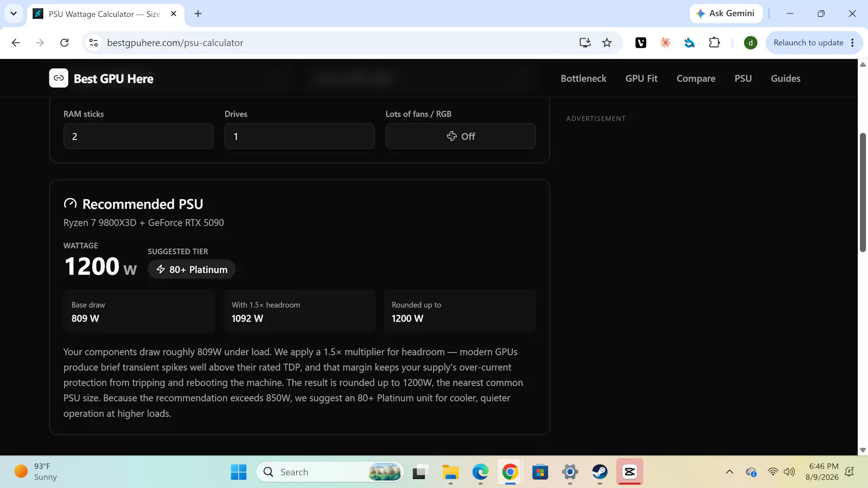
Task: Toggle the Lots of fans / RGB switch
Action: 461,136
